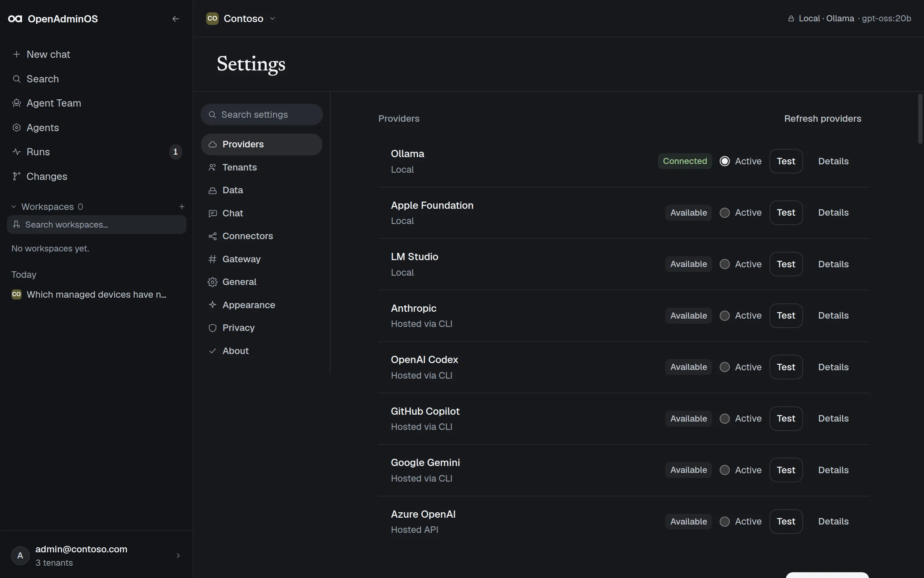Click the admin avatar circle with letter A
The image size is (924, 578).
[20, 556]
